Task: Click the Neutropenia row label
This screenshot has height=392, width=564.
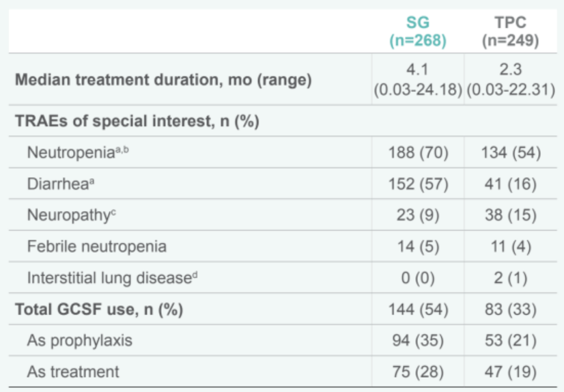Action: (78, 152)
